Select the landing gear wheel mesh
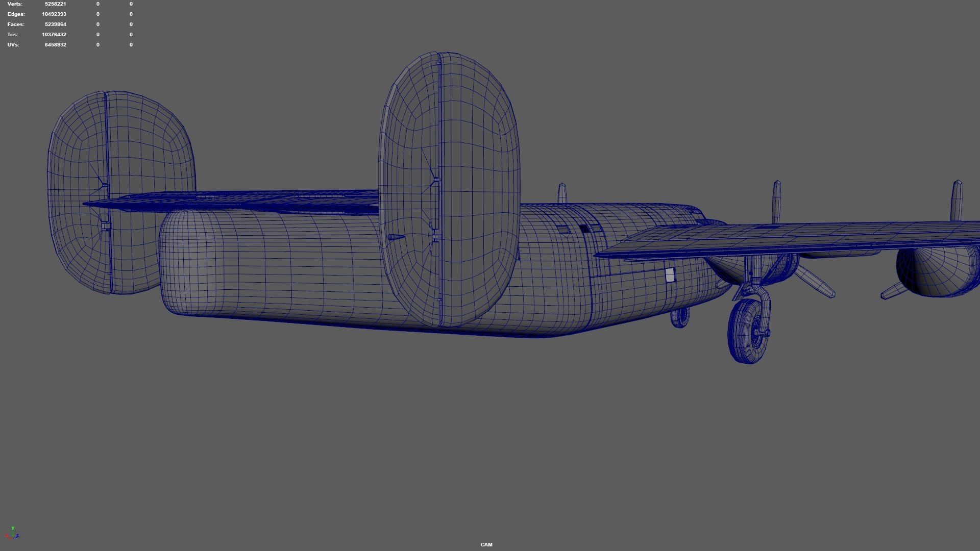980x551 pixels. [x=747, y=332]
